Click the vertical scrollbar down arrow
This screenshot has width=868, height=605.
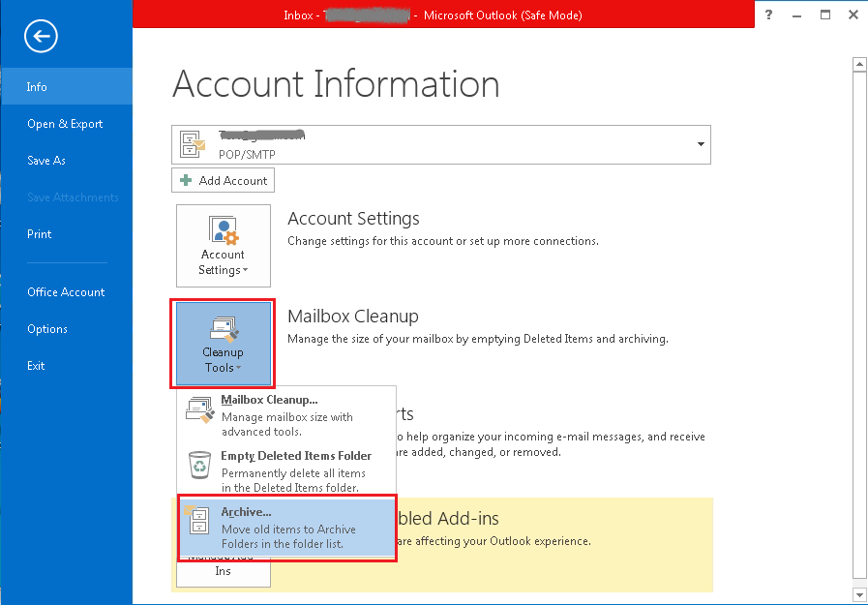[x=859, y=595]
